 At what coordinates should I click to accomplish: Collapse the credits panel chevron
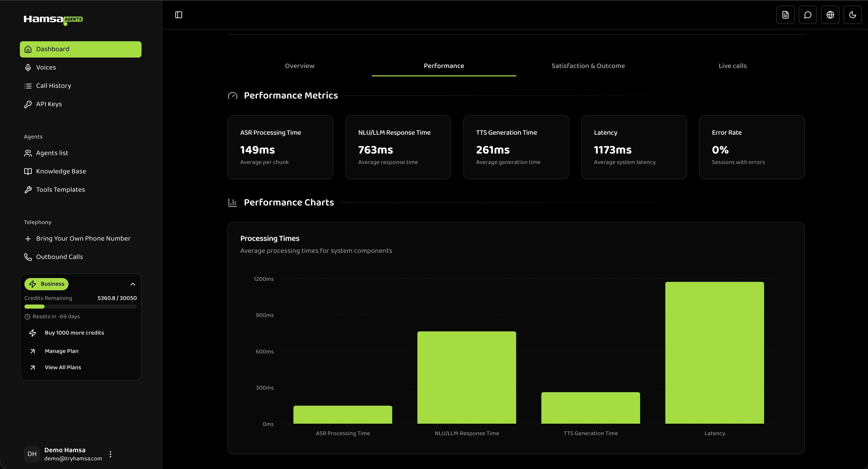coord(133,284)
